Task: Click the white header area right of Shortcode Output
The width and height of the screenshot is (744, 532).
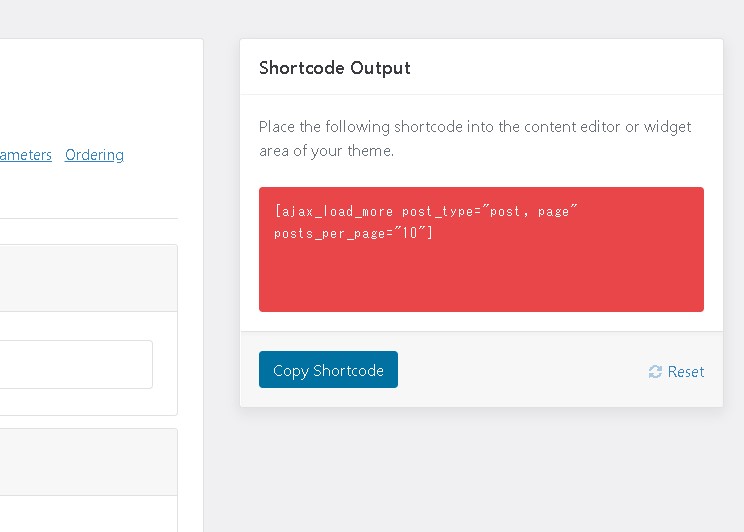Action: pos(570,68)
